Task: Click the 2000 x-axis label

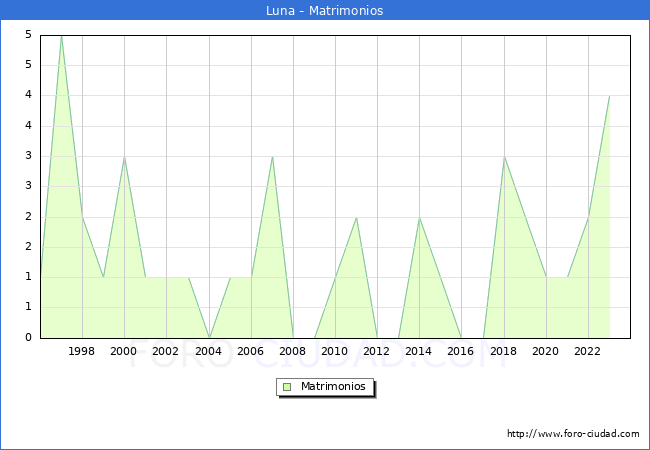Action: point(124,351)
